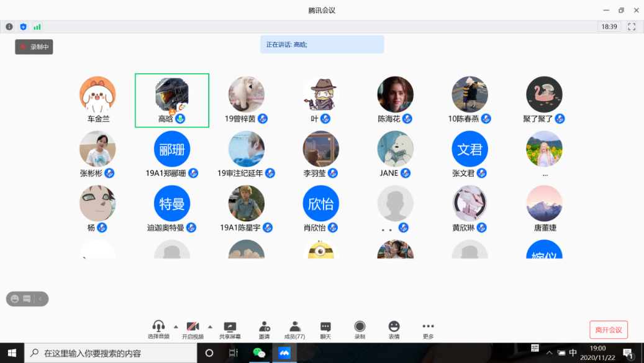Expand the arrow next to 开启视频
Image resolution: width=644 pixels, height=363 pixels.
pyautogui.click(x=210, y=326)
